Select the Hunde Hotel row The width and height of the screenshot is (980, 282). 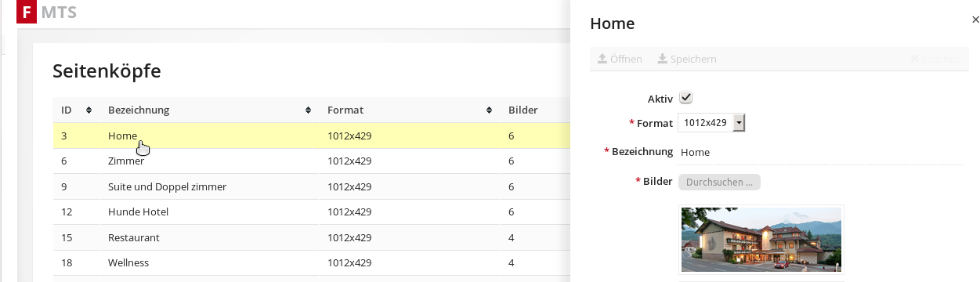coord(311,211)
